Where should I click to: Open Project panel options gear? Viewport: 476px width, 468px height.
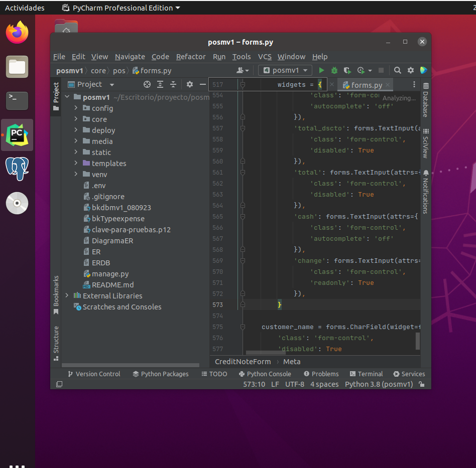coord(190,85)
